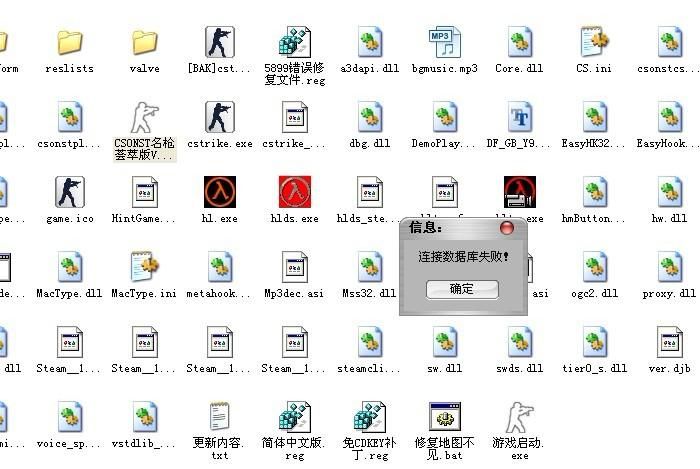Viewport: 700px width, 469px height.
Task: Close the 信息 dialog with the red button
Action: 507,228
